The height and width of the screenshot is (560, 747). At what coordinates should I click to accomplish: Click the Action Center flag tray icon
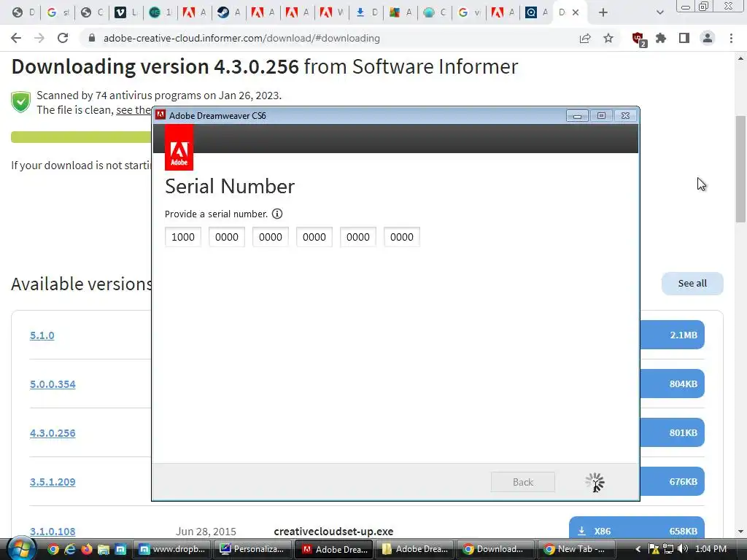pos(654,549)
